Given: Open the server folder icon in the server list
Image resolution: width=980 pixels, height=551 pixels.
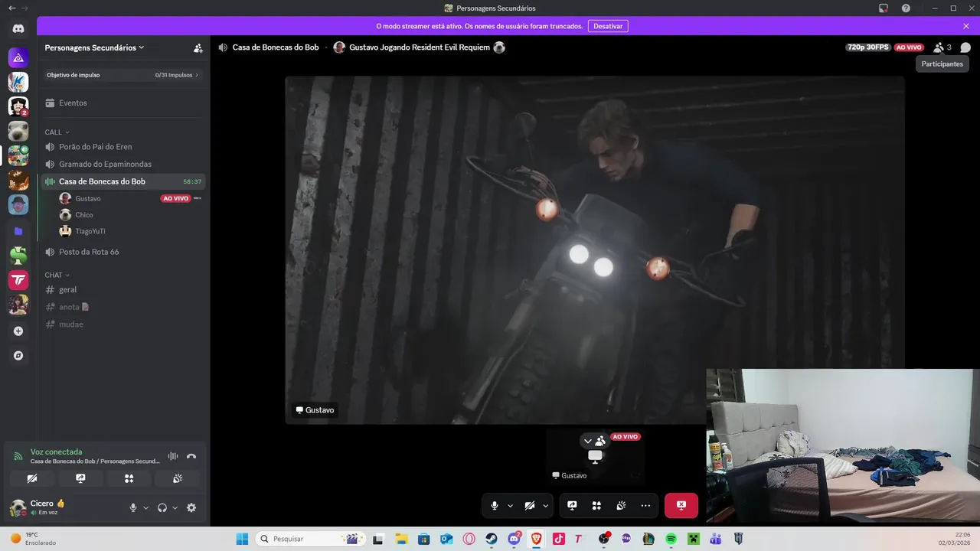Looking at the screenshot, I should (x=18, y=230).
